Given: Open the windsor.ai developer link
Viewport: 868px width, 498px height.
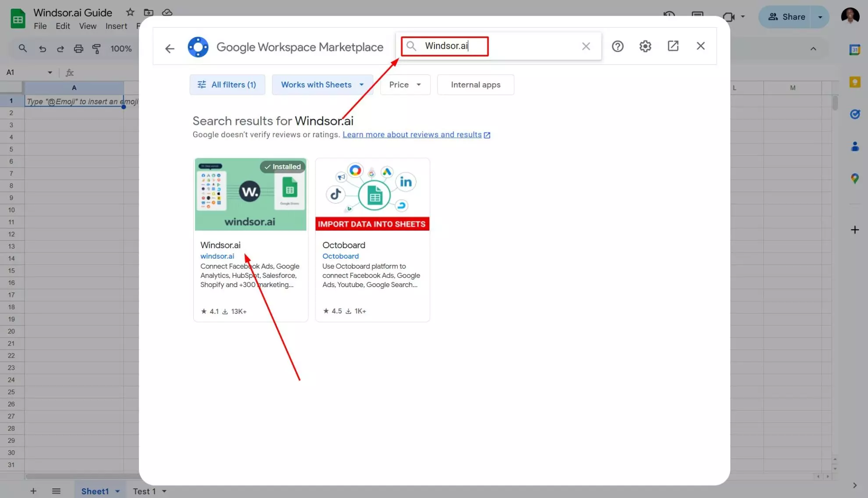Looking at the screenshot, I should coord(217,256).
